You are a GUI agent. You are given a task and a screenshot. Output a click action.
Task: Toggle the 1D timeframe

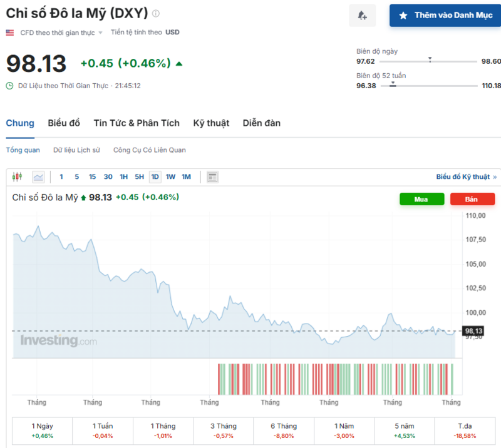click(155, 176)
